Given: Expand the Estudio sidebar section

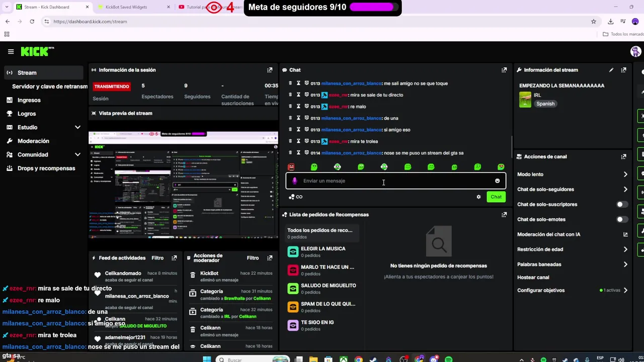Looking at the screenshot, I should [77, 127].
